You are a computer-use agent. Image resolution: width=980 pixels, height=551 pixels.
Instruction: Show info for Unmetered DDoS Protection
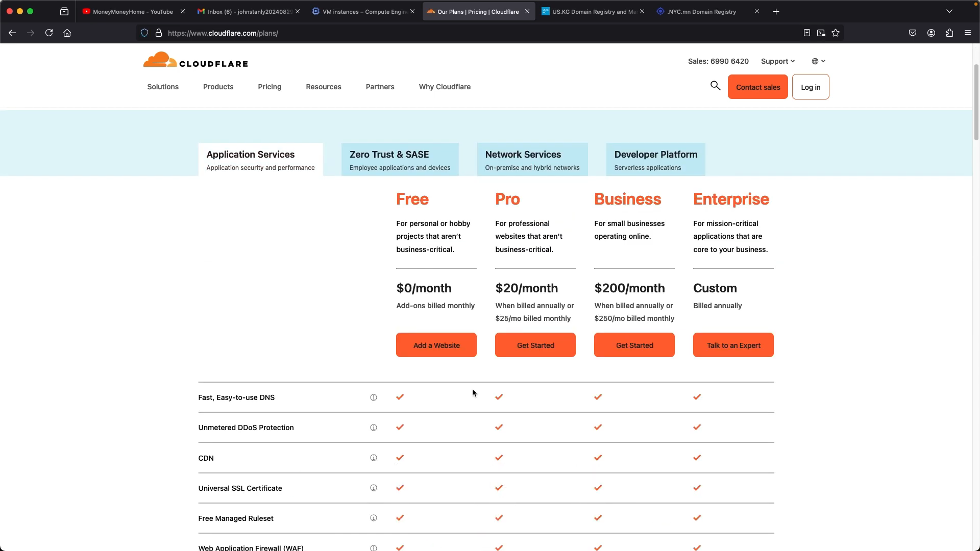[x=374, y=428]
